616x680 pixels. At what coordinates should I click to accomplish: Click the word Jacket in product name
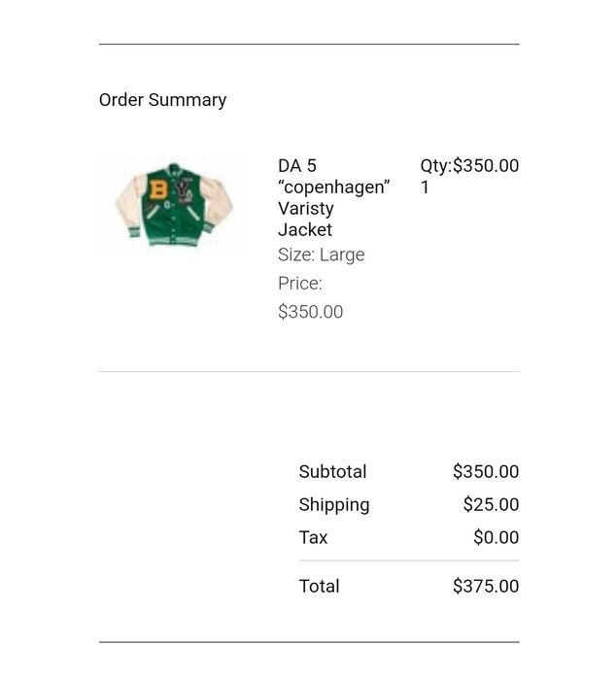point(305,230)
